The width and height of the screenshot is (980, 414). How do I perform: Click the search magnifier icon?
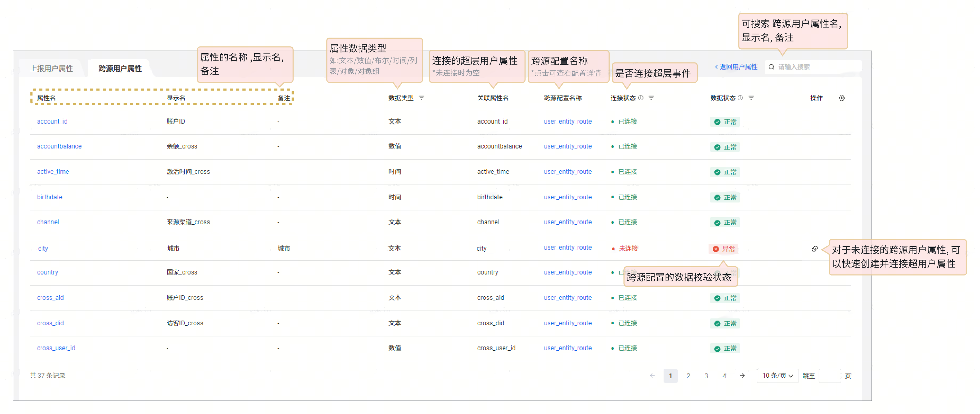(772, 67)
